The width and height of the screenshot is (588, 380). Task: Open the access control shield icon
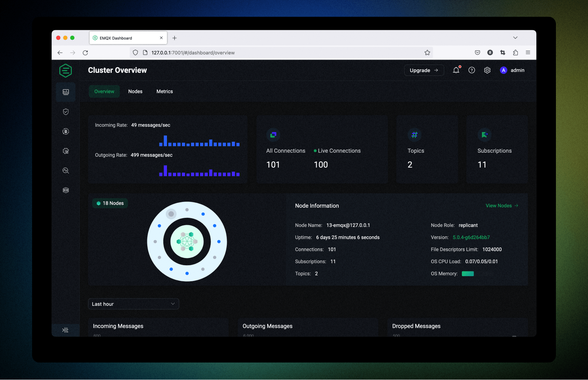[66, 111]
